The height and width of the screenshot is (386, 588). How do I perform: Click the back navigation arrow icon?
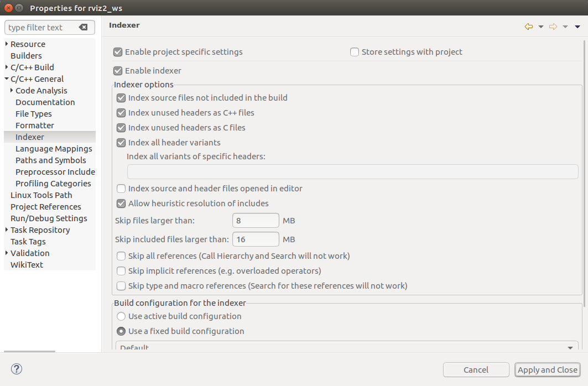[x=528, y=27]
